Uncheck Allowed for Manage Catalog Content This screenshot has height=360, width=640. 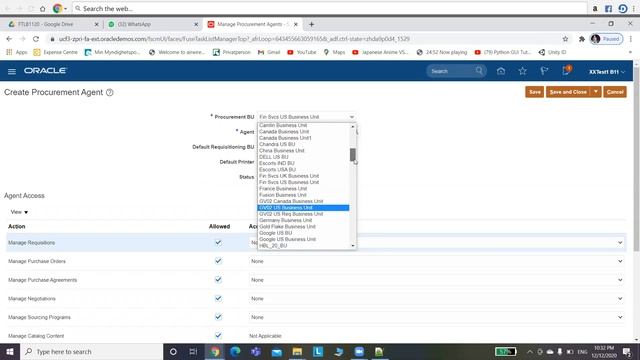tap(218, 336)
